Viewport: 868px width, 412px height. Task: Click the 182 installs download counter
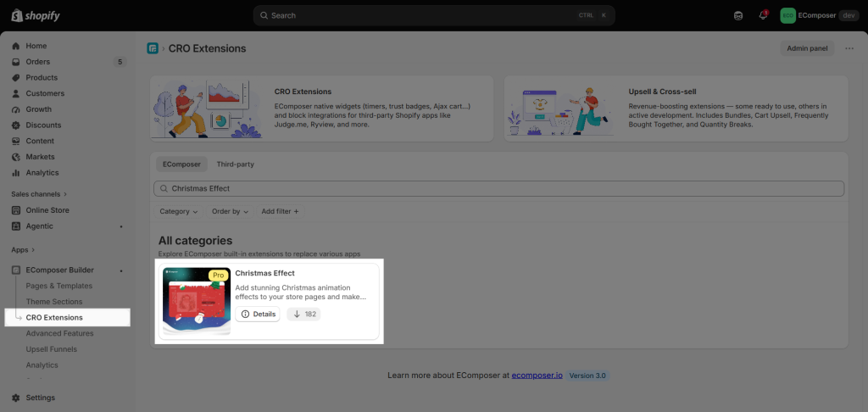[x=304, y=314]
